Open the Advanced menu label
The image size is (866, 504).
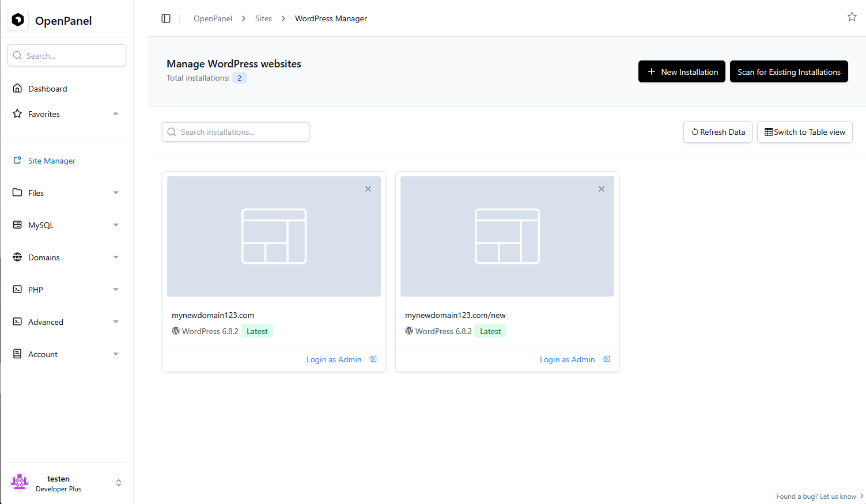pos(46,322)
